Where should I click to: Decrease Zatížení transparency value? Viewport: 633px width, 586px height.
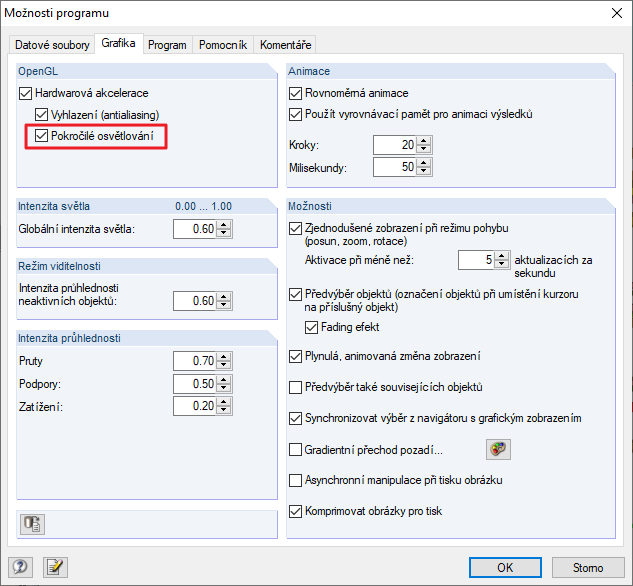click(x=224, y=410)
